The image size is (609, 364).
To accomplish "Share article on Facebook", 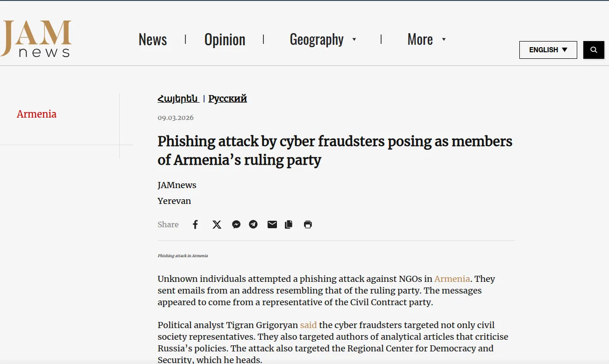I will tap(195, 224).
